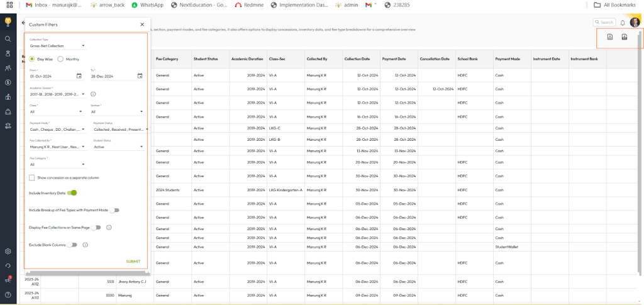The height and width of the screenshot is (305, 644).
Task: Click the notification bell icon
Action: tap(623, 23)
